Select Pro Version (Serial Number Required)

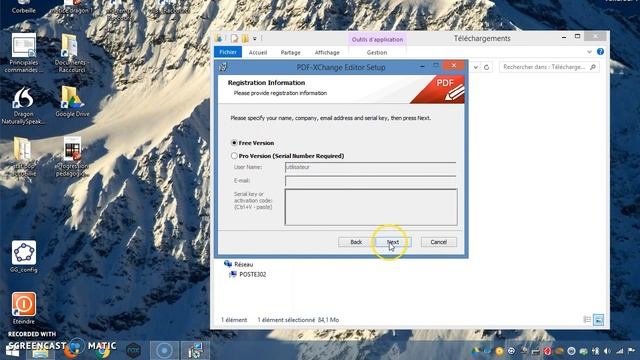234,156
